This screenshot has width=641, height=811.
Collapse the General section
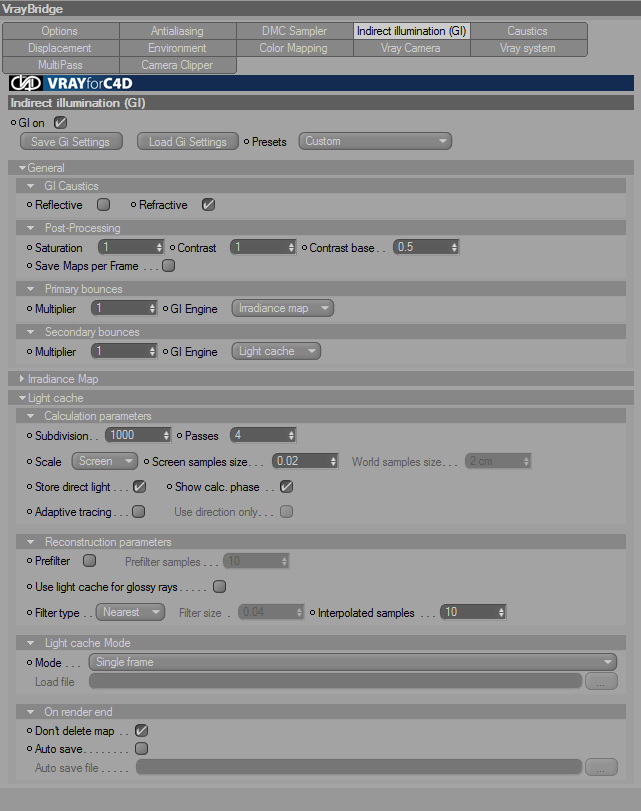pos(22,168)
